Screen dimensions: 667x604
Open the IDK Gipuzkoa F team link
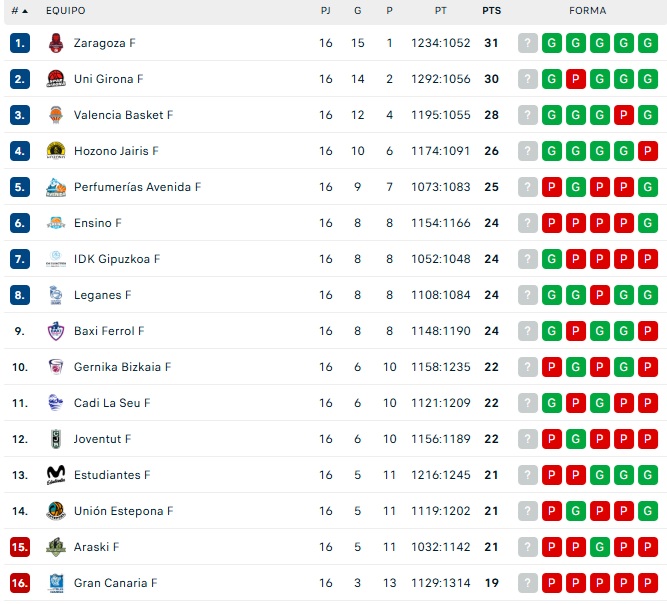tap(117, 259)
